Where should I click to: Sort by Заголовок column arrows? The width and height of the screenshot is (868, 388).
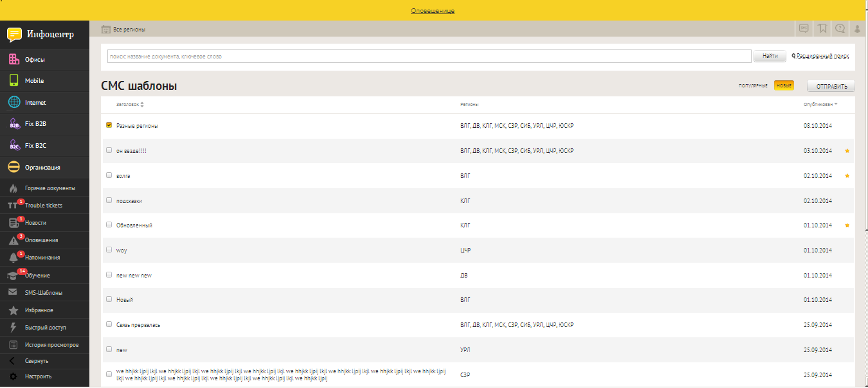point(142,105)
